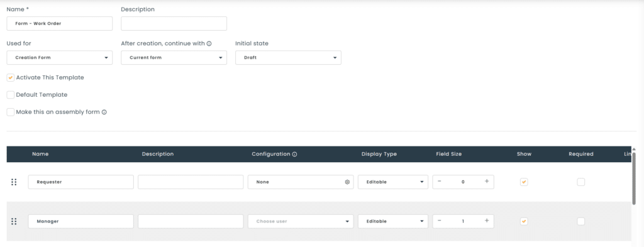Click the template Name field 'Form - Work Order'

[x=60, y=23]
